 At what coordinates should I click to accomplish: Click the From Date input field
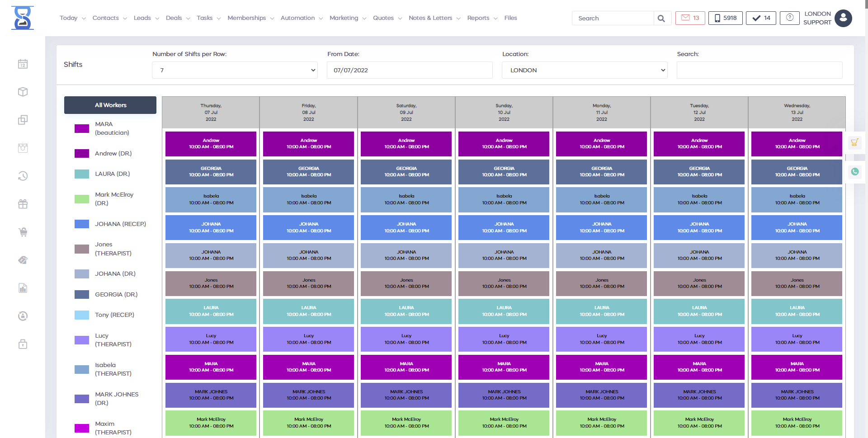pos(409,71)
